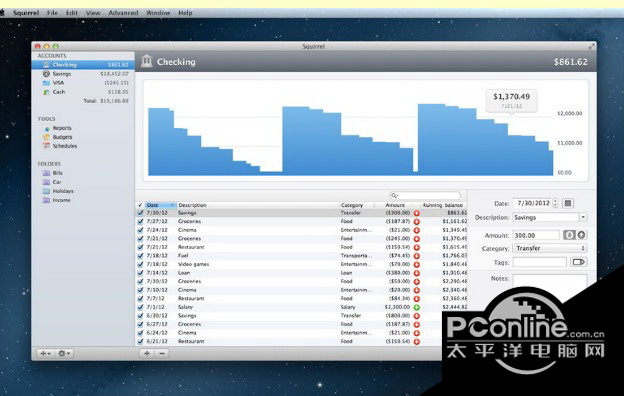Click the Income folder icon
The height and width of the screenshot is (396, 624).
(x=46, y=200)
